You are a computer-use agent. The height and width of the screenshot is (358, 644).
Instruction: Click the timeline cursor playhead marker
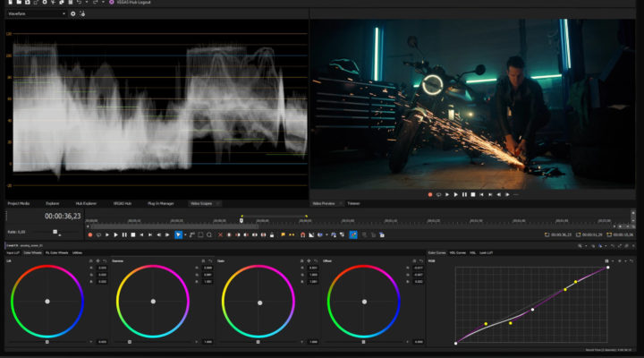click(x=241, y=220)
